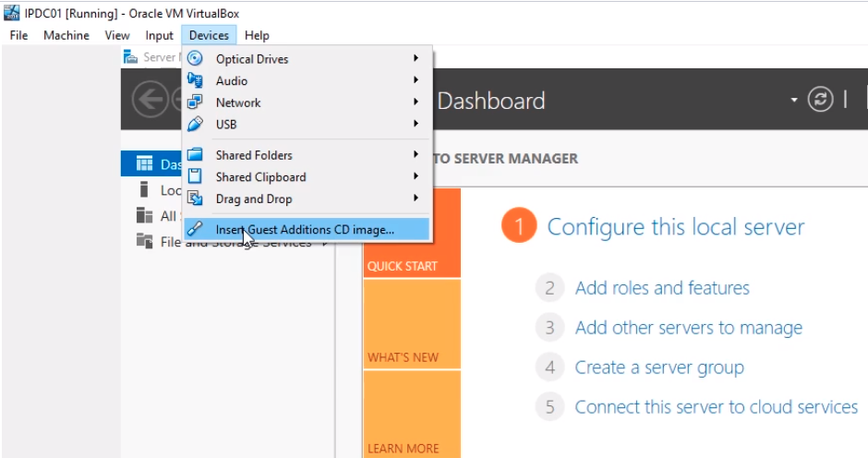The image size is (868, 458).
Task: Open the Drag and Drop submenu
Action: [307, 199]
